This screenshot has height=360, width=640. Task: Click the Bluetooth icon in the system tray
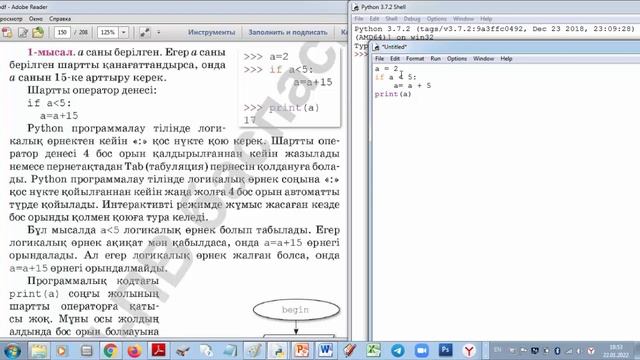557,351
